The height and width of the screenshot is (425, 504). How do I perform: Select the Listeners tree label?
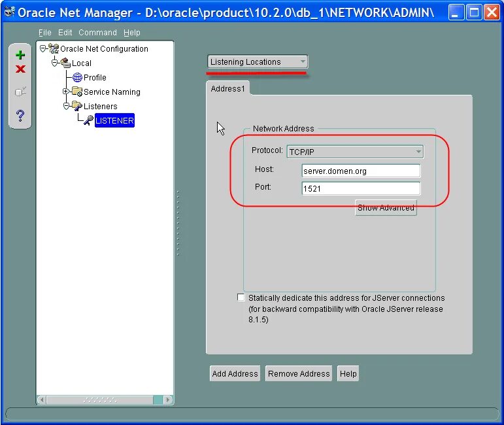pos(100,106)
